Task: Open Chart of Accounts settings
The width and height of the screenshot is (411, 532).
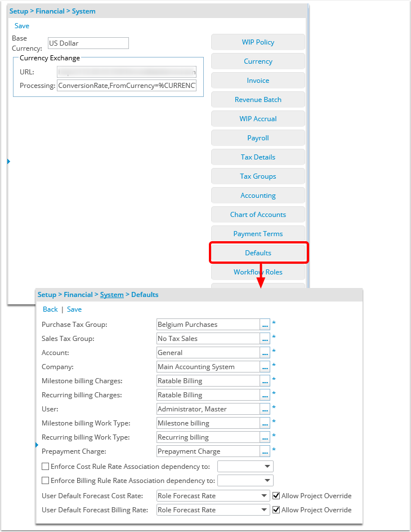Action: pos(258,215)
